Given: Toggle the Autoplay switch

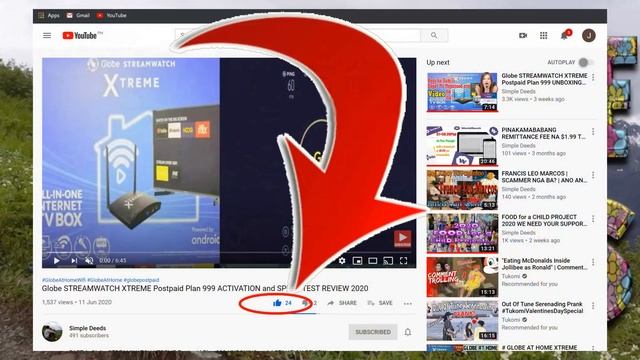Looking at the screenshot, I should pyautogui.click(x=585, y=62).
